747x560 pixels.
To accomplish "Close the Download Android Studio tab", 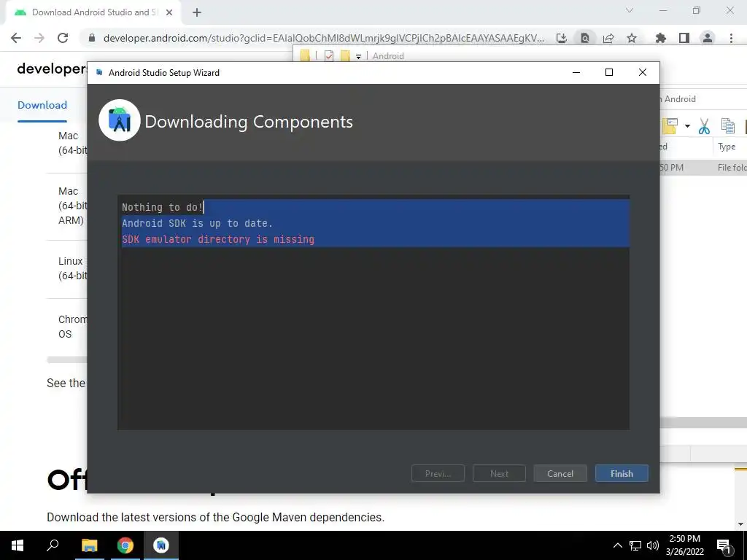I will pos(169,12).
